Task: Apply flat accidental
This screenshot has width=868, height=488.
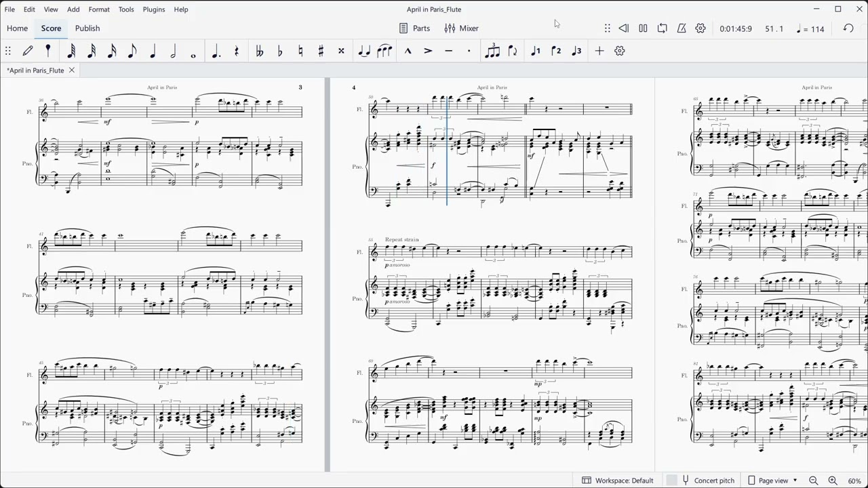Action: pyautogui.click(x=280, y=51)
